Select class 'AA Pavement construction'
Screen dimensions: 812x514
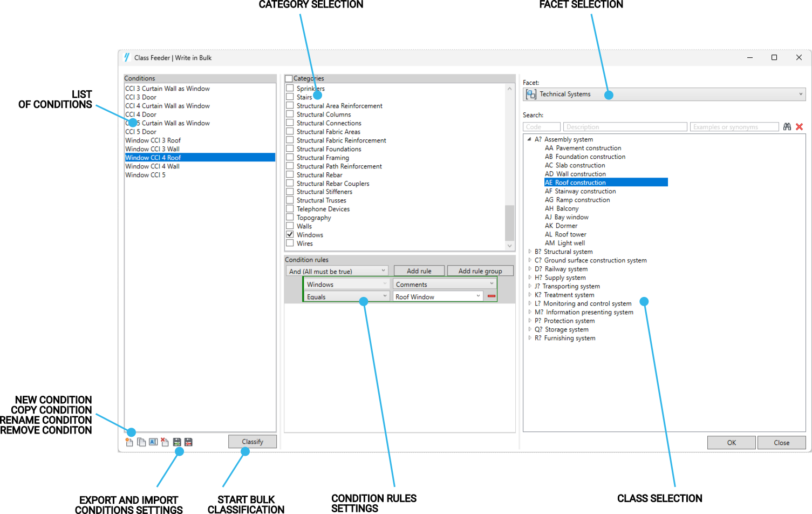tap(583, 148)
